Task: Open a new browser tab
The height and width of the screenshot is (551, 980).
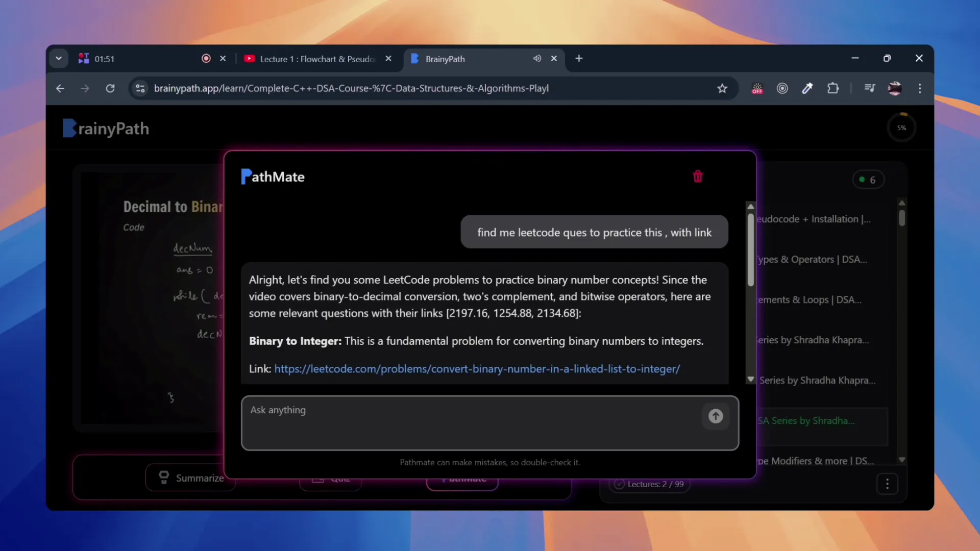Action: click(579, 59)
